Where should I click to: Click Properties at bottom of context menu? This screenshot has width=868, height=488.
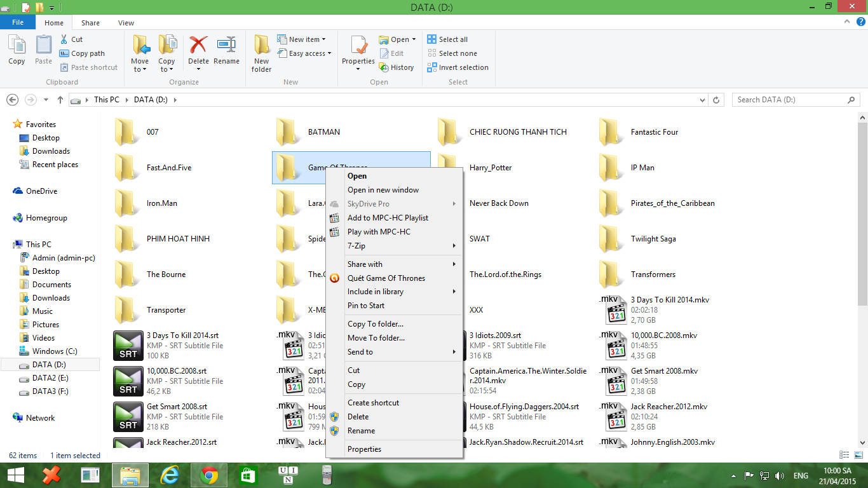(394, 449)
